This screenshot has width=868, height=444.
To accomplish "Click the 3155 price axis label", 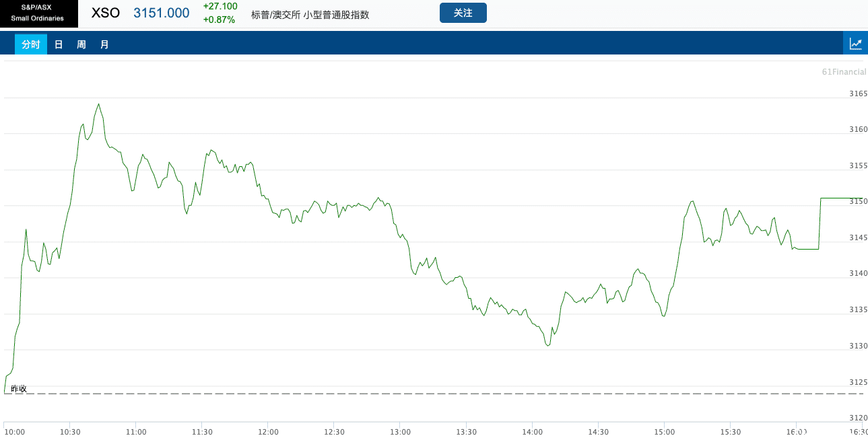I will tap(858, 165).
